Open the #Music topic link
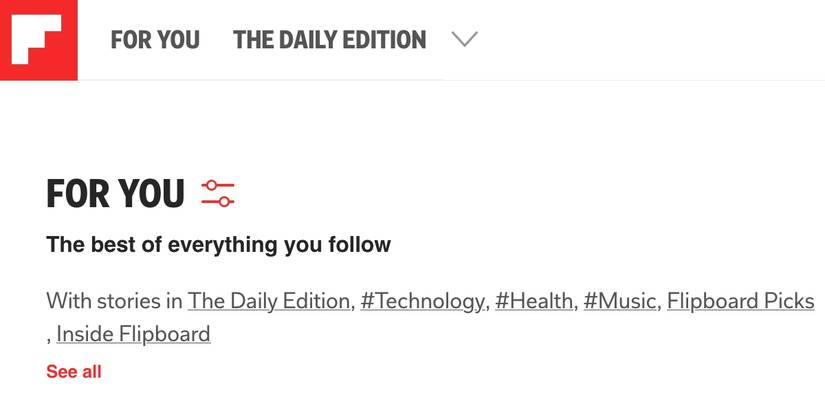 (620, 301)
